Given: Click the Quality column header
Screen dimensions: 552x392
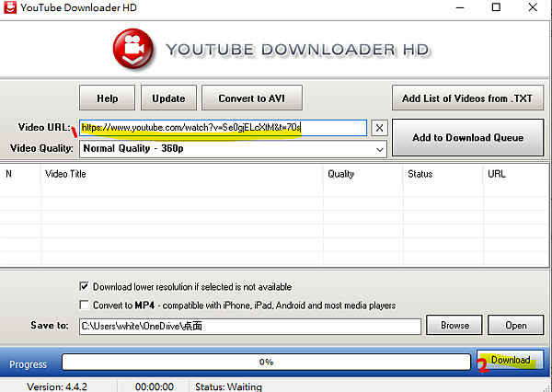Looking at the screenshot, I should [x=363, y=174].
